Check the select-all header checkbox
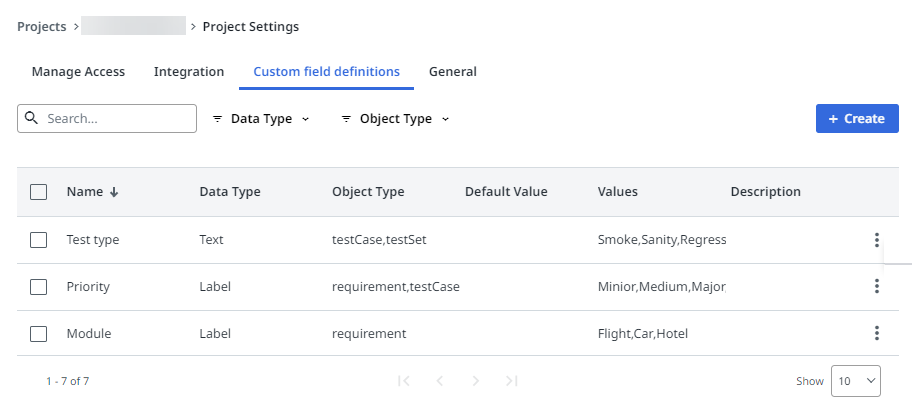The image size is (912, 411). [39, 192]
